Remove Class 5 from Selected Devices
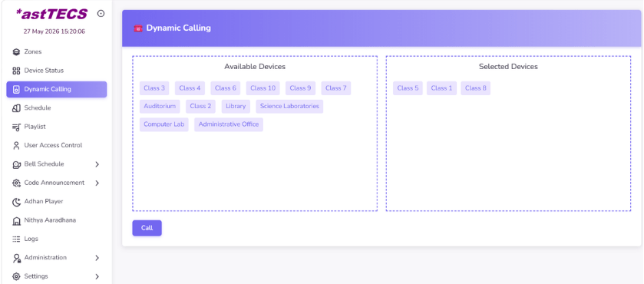This screenshot has height=284, width=644. [x=408, y=88]
